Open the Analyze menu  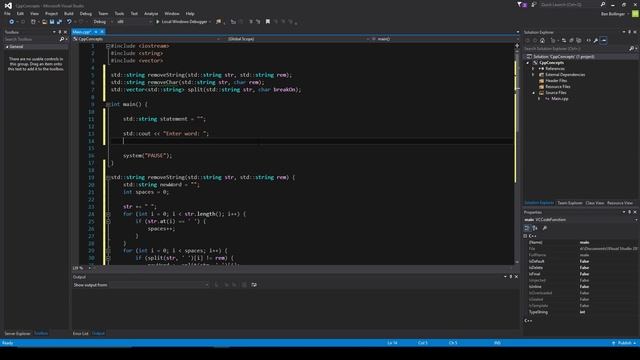tap(151, 13)
